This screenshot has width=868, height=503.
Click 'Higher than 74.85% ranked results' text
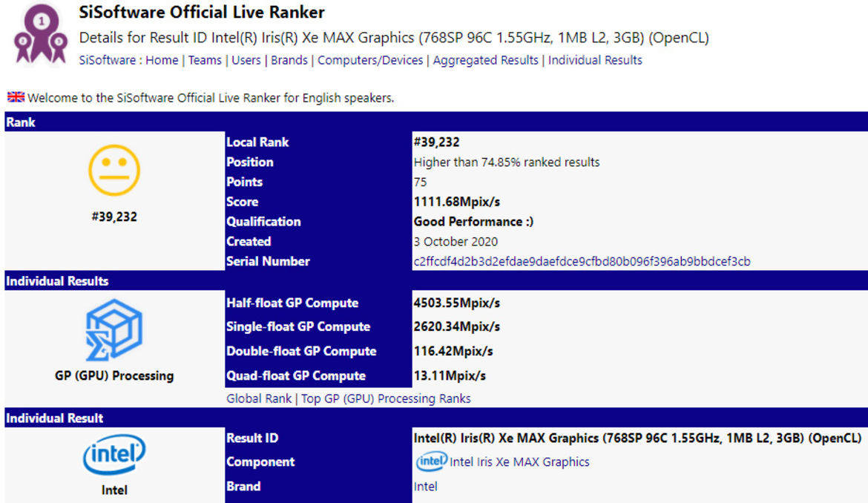click(507, 162)
